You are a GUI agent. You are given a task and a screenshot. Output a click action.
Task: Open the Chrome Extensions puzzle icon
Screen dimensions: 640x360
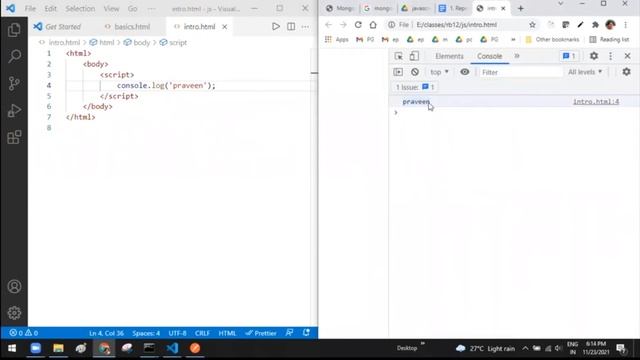point(595,25)
